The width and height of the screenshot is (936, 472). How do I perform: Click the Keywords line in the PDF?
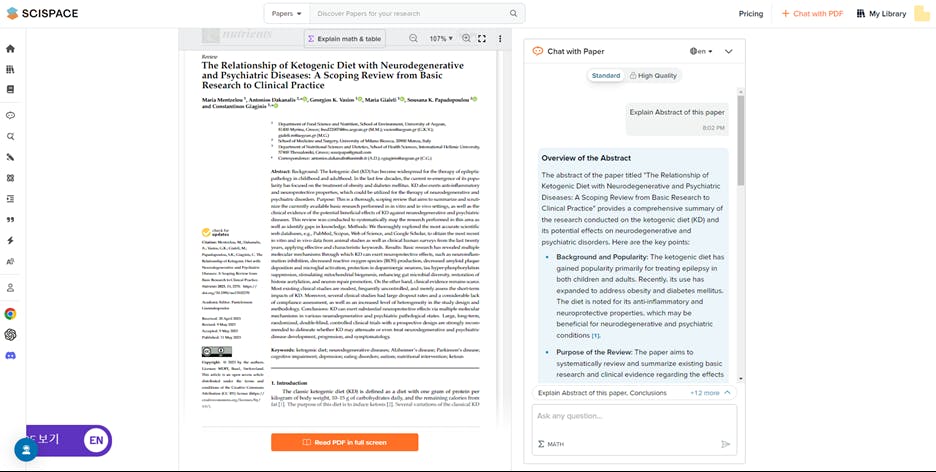coord(375,353)
